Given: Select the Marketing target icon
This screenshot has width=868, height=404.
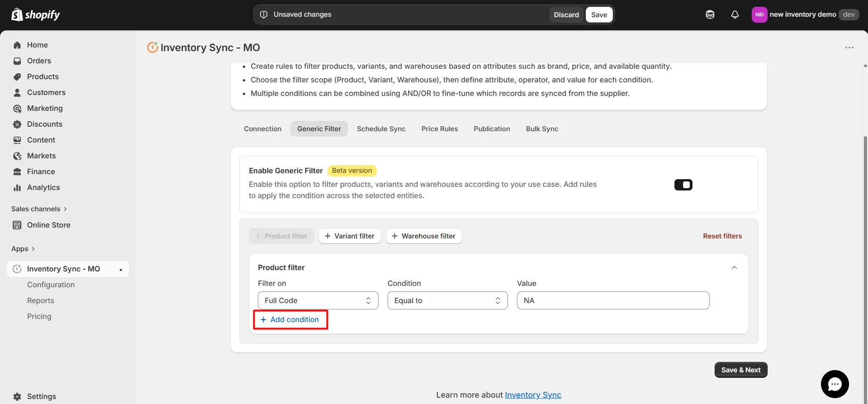Looking at the screenshot, I should pyautogui.click(x=17, y=108).
